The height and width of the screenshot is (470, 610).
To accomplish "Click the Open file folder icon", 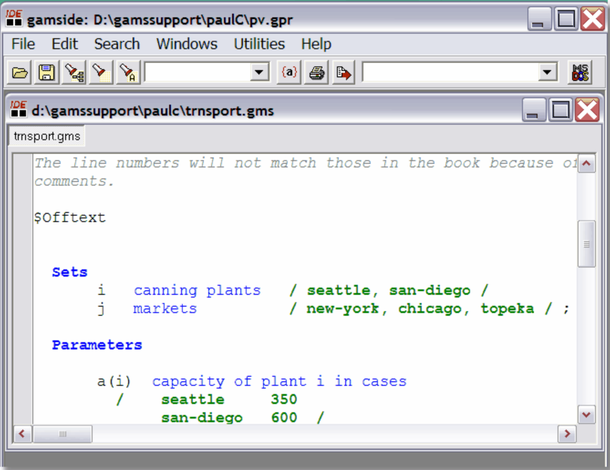I will [19, 72].
